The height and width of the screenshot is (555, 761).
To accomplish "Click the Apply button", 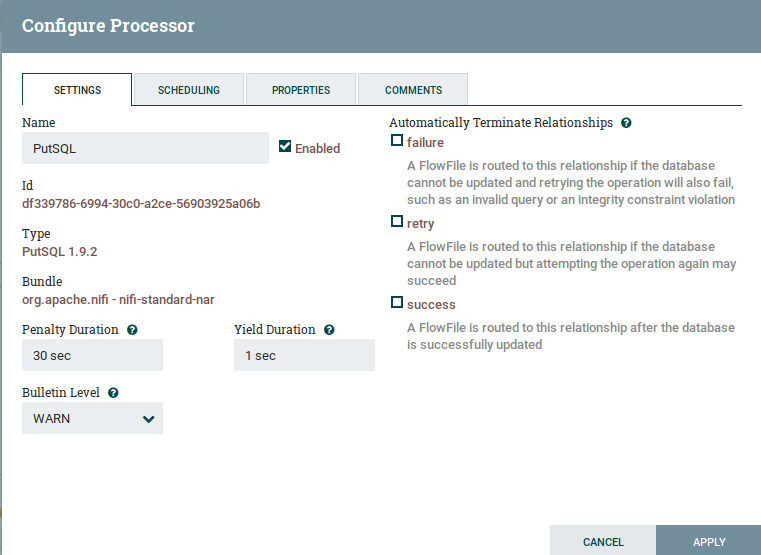I will (709, 541).
